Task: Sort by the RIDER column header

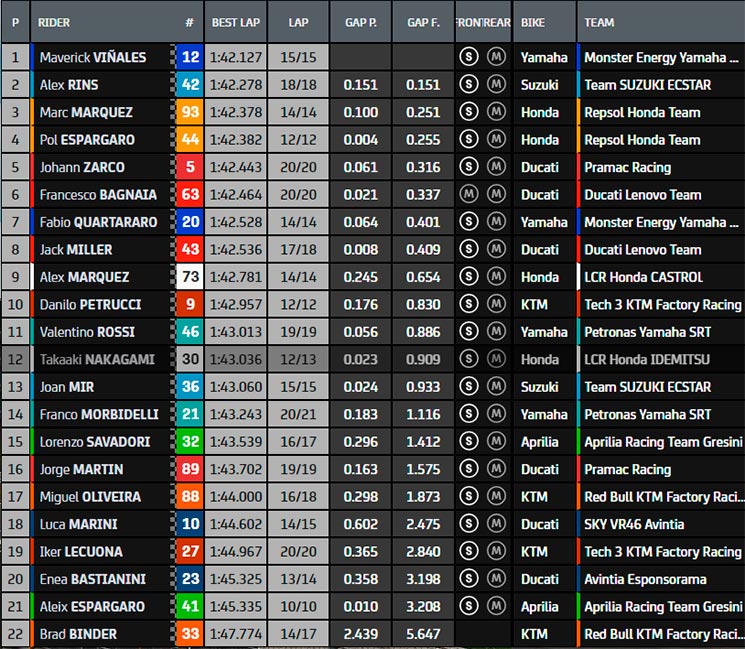Action: (x=54, y=22)
